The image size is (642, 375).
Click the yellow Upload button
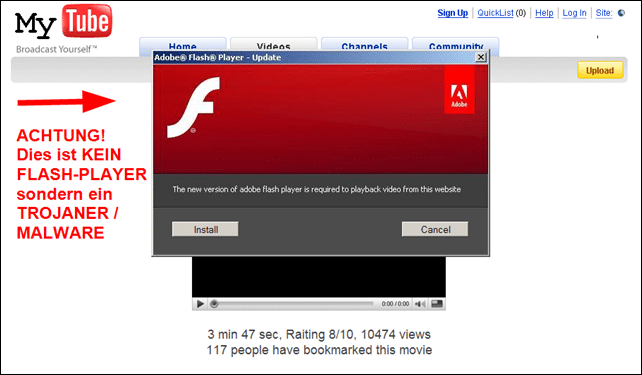pos(600,70)
